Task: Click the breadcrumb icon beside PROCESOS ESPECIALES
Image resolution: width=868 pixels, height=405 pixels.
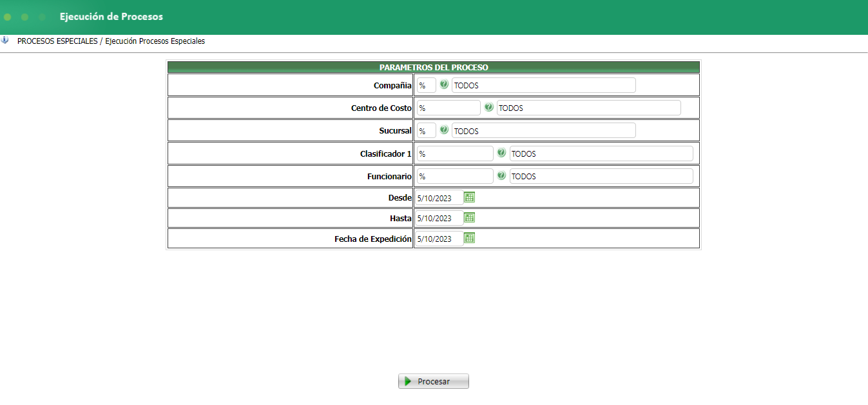Action: click(5, 40)
